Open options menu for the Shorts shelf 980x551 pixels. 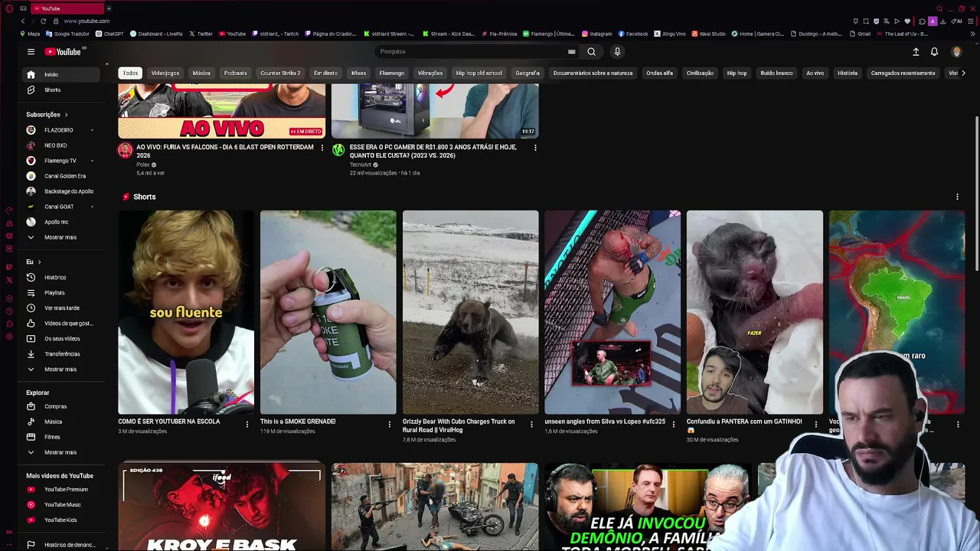pyautogui.click(x=957, y=197)
